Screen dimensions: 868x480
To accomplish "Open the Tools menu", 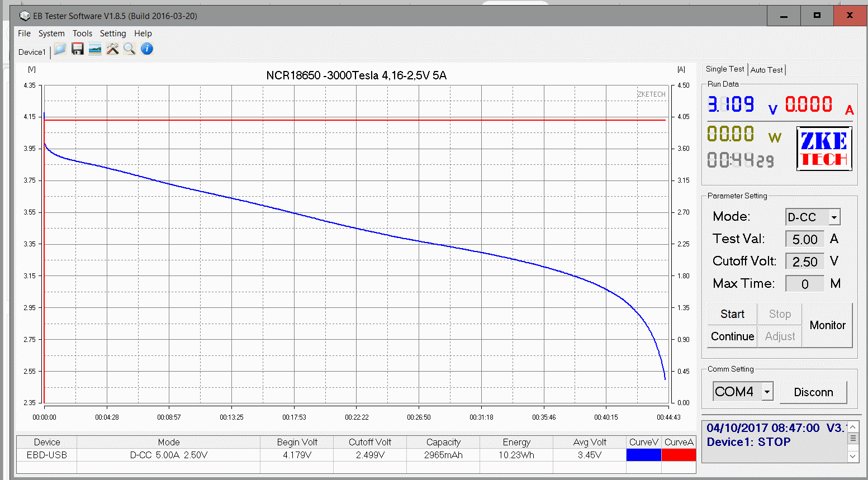I will [x=82, y=34].
